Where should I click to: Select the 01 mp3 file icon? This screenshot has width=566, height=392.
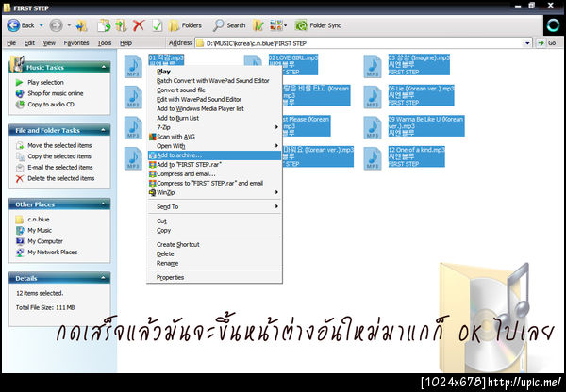(x=133, y=66)
